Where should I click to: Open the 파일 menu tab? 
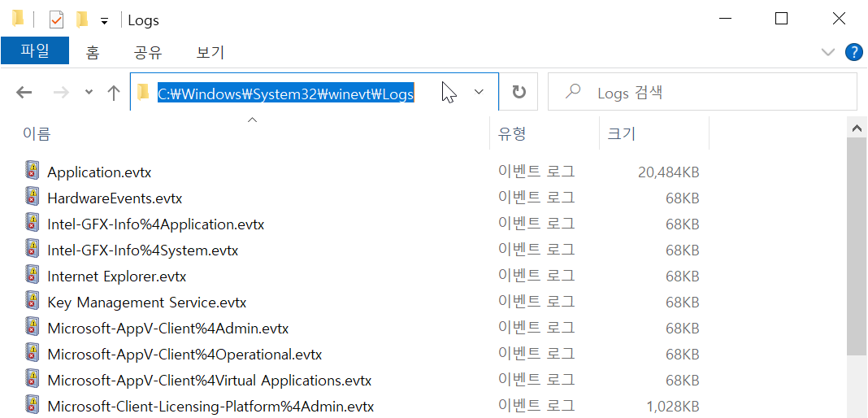35,51
